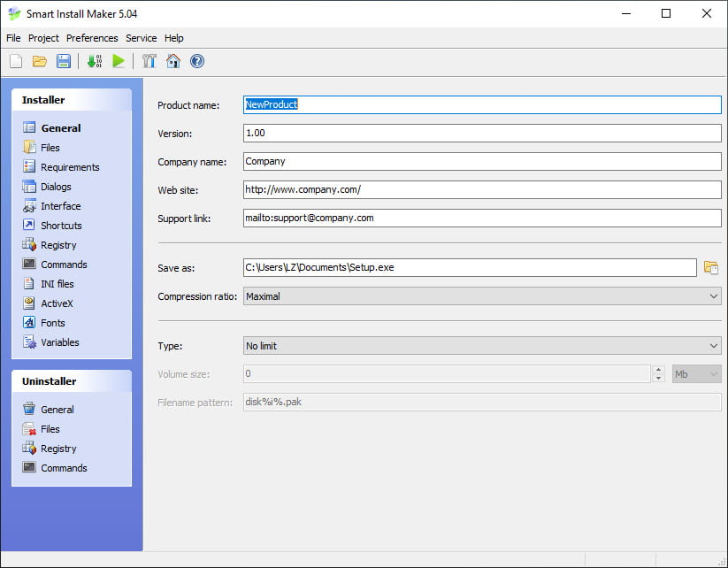
Task: Click the Installer Files folder icon
Action: [x=29, y=147]
